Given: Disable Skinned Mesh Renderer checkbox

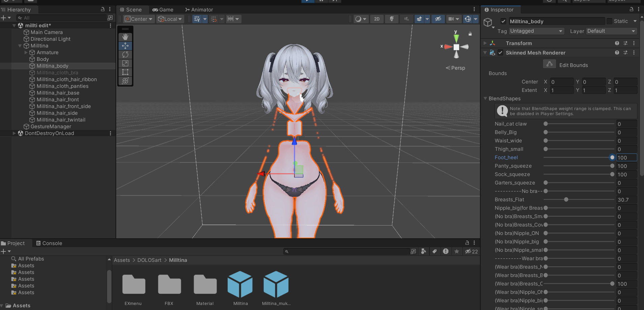Looking at the screenshot, I should tap(501, 53).
